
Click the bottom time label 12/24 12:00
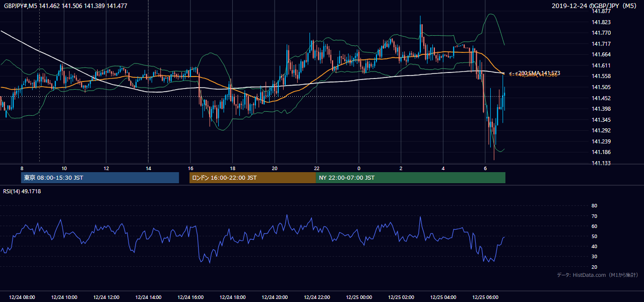[106, 297]
